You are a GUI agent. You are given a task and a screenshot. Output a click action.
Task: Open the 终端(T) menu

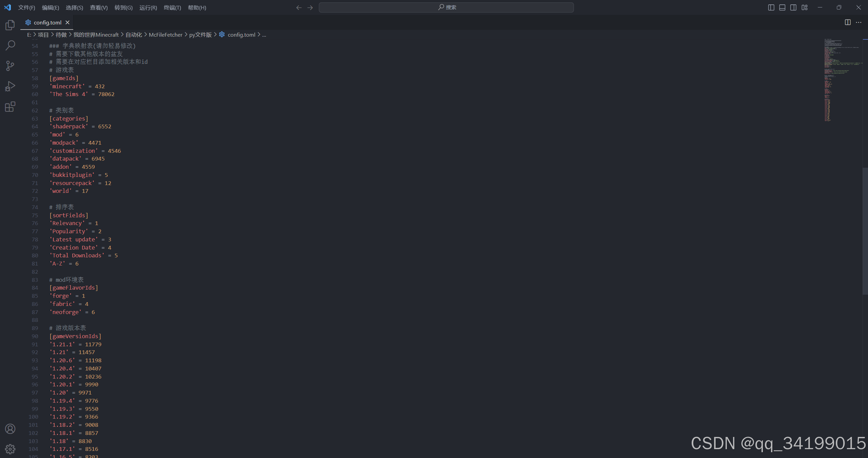(x=172, y=7)
